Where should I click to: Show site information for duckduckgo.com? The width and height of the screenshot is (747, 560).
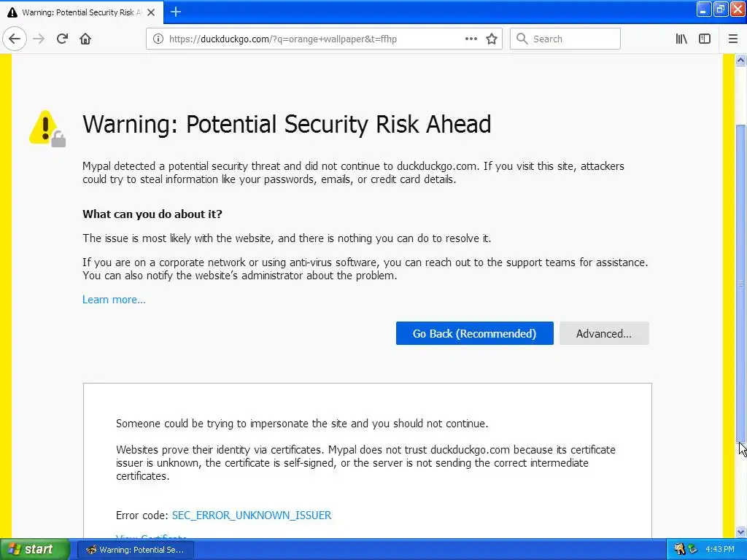point(158,39)
